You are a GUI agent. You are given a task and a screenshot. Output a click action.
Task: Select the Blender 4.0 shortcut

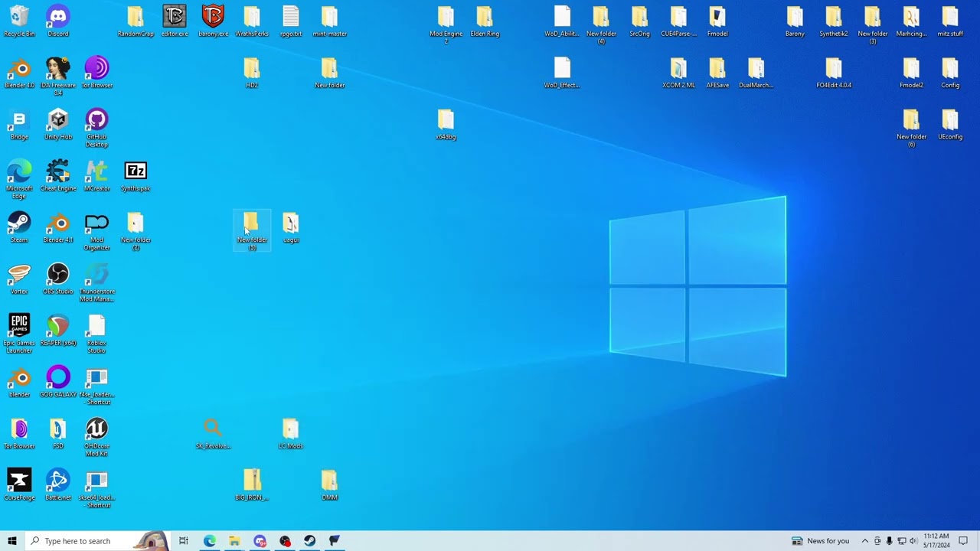point(19,73)
